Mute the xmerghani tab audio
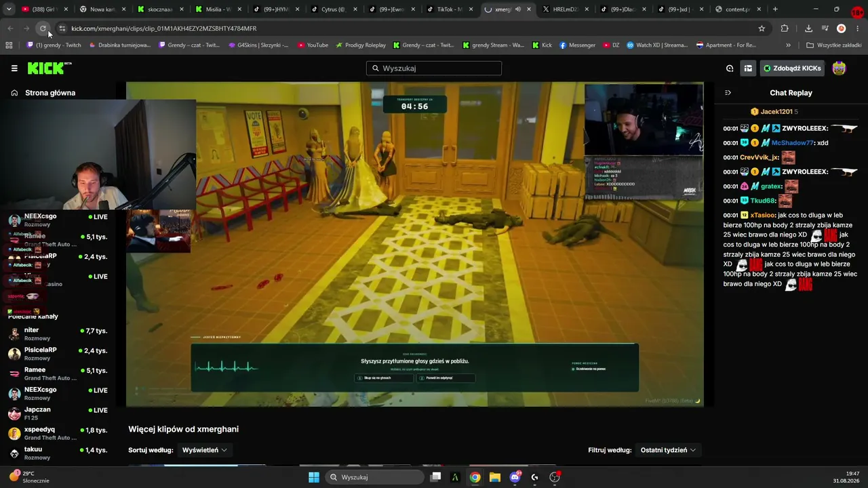 click(517, 9)
